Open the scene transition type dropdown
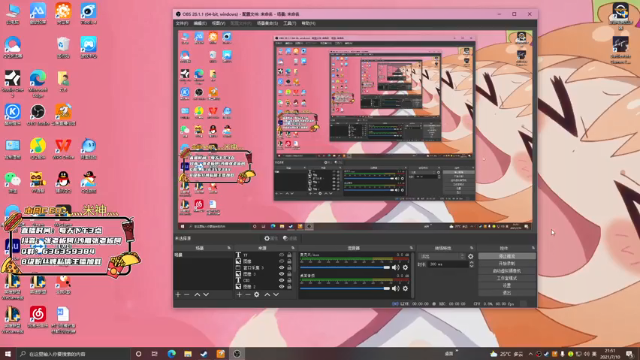This screenshot has height=360, width=640. [x=442, y=256]
